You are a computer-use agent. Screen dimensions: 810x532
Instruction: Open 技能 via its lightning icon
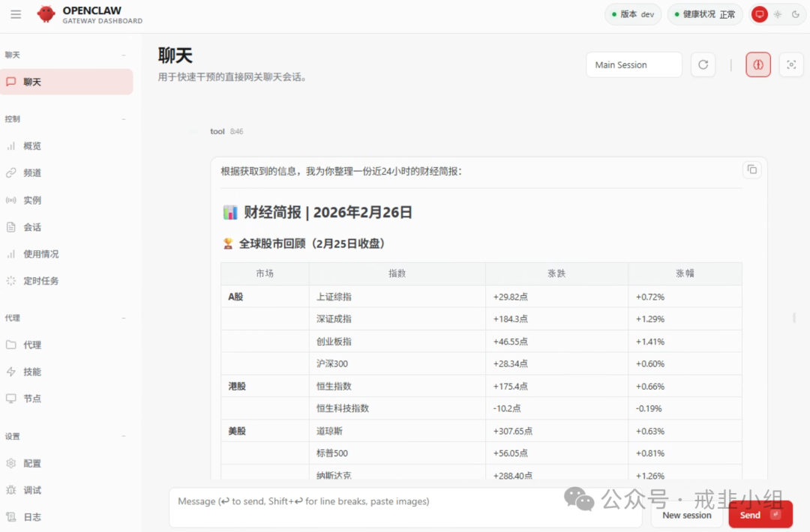point(11,372)
